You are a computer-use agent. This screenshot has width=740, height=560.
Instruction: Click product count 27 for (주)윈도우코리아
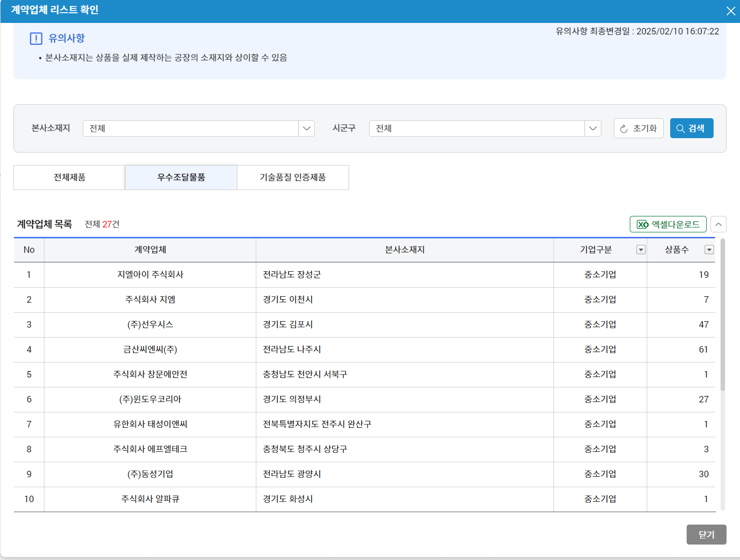[704, 399]
